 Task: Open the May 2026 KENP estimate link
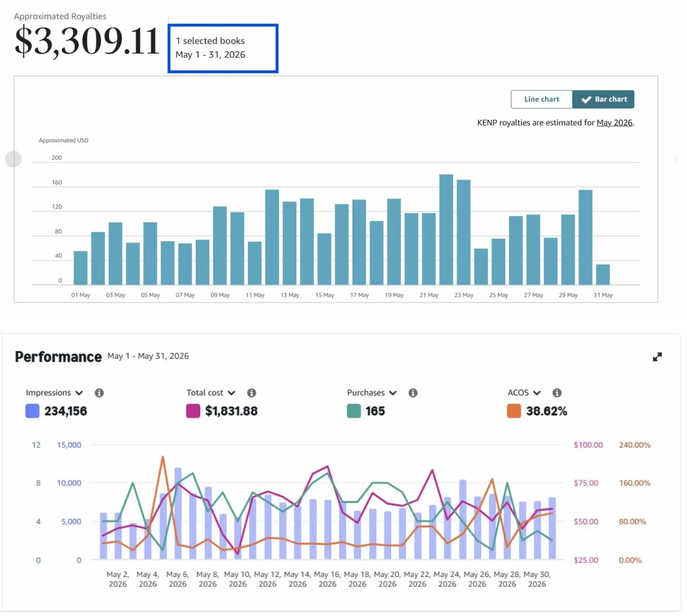coord(614,123)
